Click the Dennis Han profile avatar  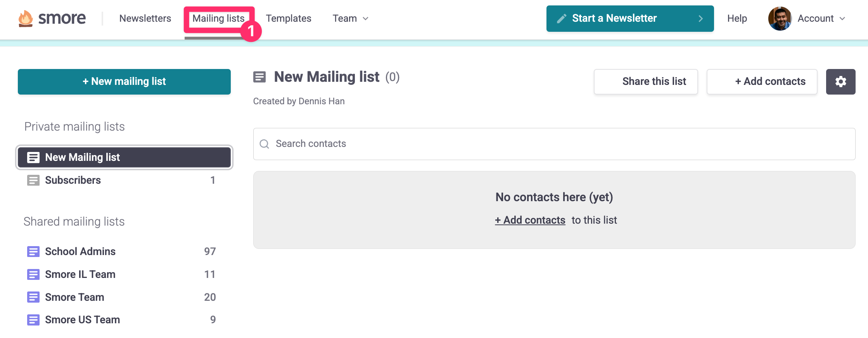[x=780, y=19]
